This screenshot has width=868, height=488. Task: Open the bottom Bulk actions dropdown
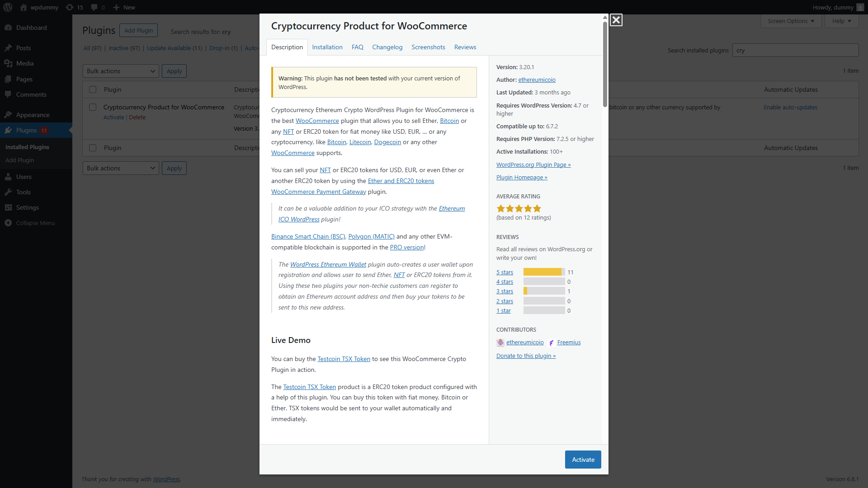coord(121,168)
